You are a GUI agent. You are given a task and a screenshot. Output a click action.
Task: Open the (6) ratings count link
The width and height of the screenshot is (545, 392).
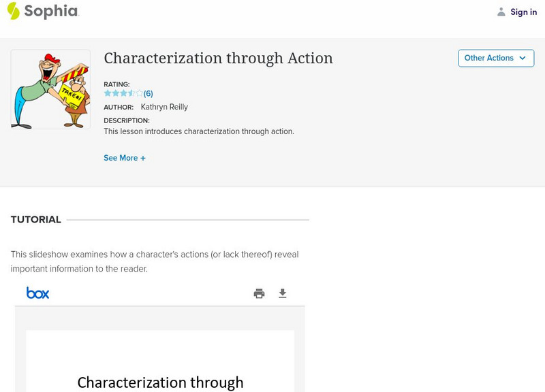point(148,94)
